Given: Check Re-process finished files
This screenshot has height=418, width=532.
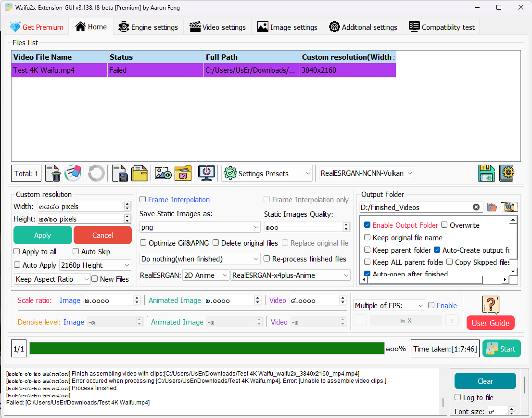Looking at the screenshot, I should tap(266, 259).
